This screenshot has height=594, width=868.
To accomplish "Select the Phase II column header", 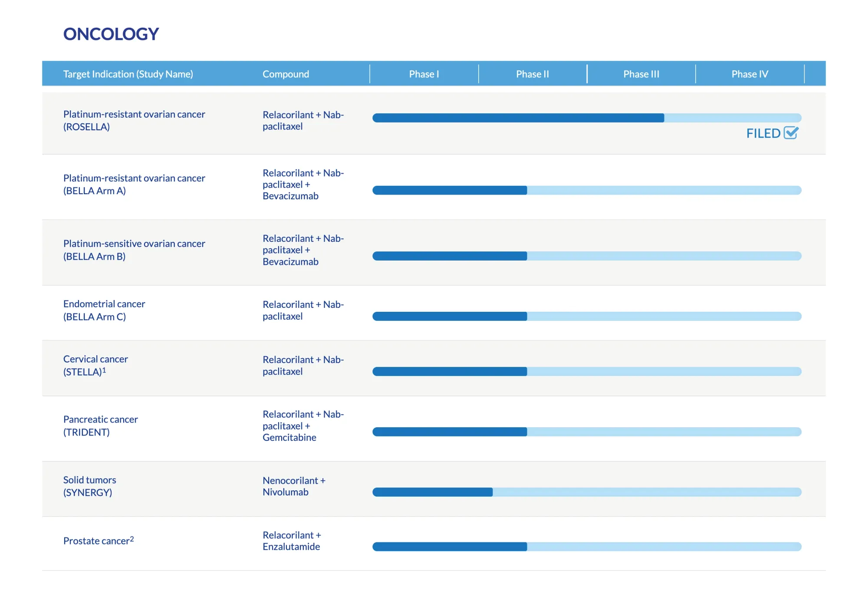I will (x=532, y=74).
